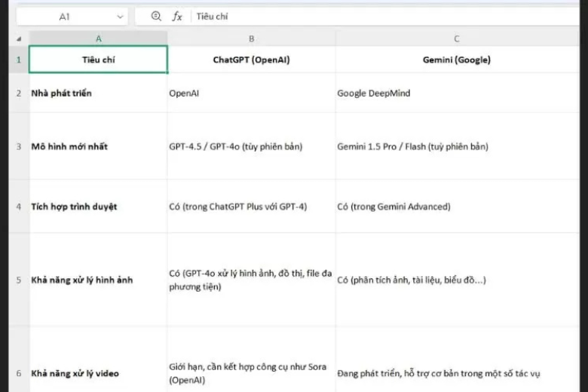Select the Google DeepMind cell
This screenshot has width=588, height=392.
tap(456, 93)
